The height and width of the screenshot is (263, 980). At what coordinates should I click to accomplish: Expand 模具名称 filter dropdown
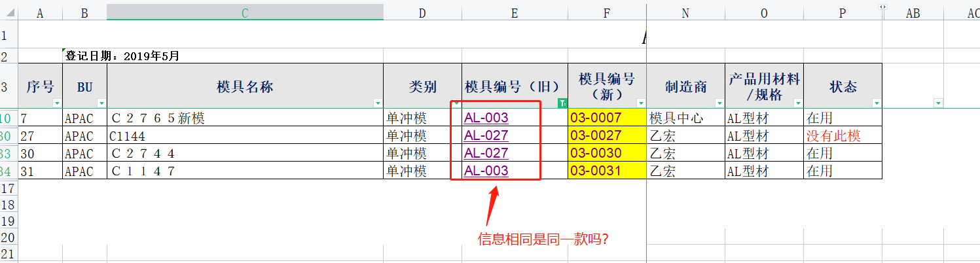(378, 103)
